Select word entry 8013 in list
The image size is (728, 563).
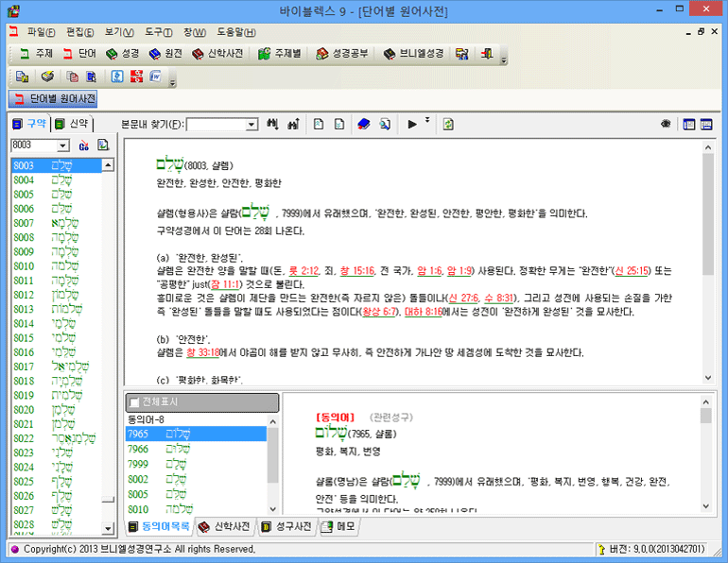pos(56,309)
